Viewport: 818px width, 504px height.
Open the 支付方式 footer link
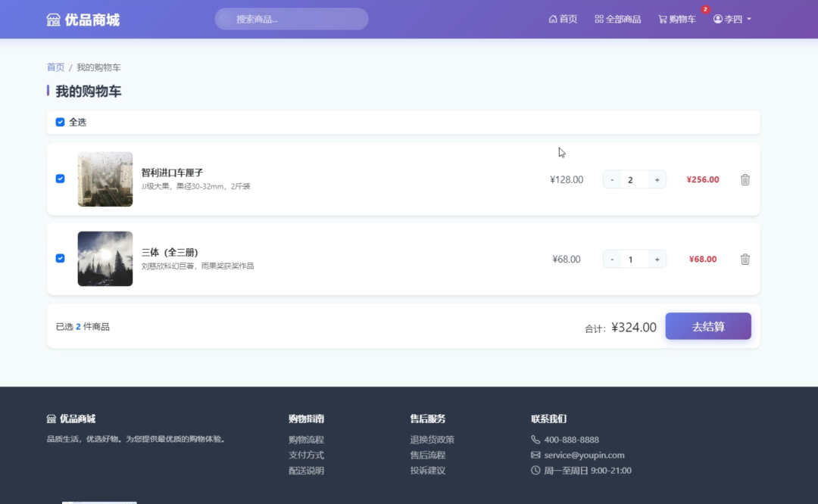tap(306, 455)
